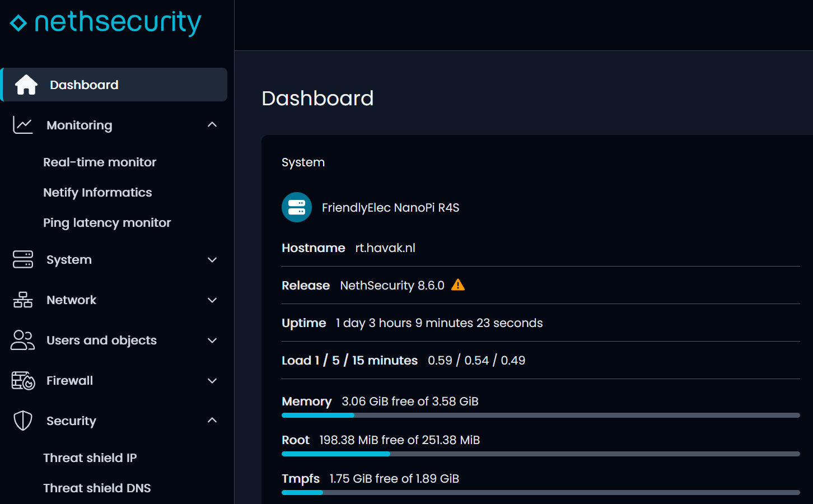This screenshot has height=504, width=813.
Task: Expand the Firewall menu chevron
Action: coord(212,381)
